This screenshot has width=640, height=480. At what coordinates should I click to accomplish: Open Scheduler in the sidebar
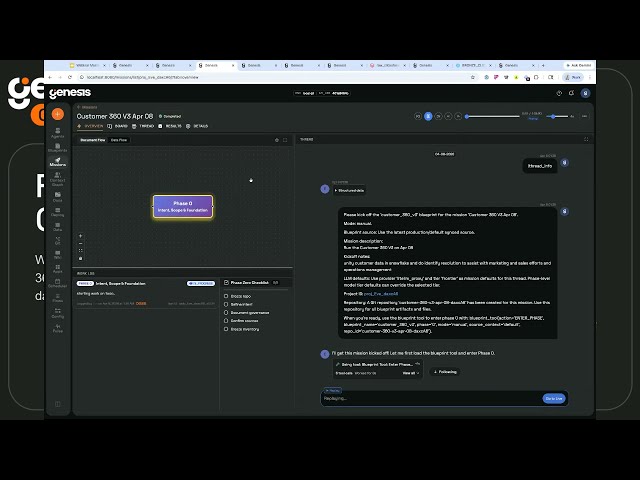pyautogui.click(x=58, y=283)
